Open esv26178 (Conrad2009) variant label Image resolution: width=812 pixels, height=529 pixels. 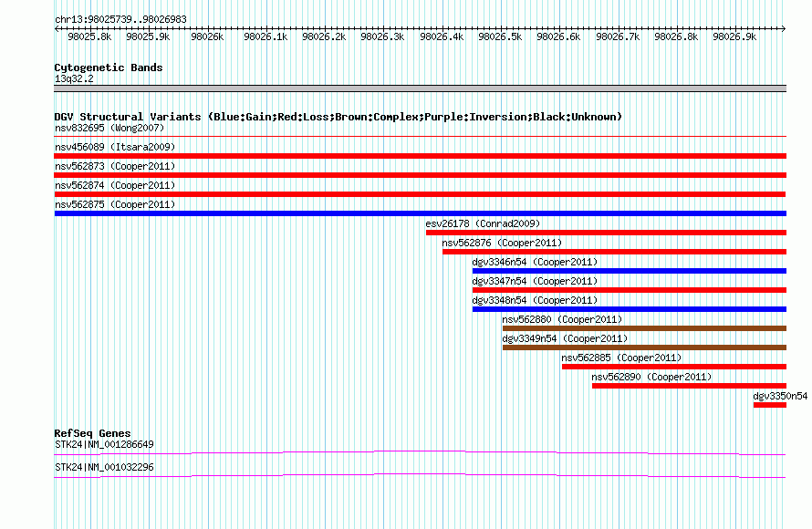(483, 223)
